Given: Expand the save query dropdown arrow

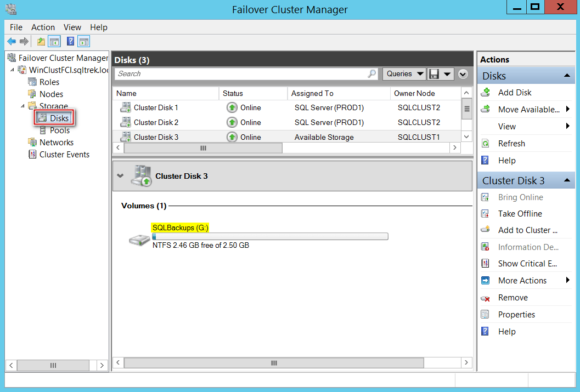Looking at the screenshot, I should pyautogui.click(x=448, y=73).
